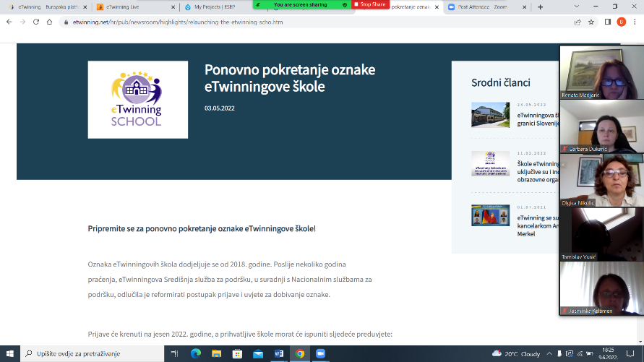Open the article about kancelarka Merkel
The image size is (644, 362).
coord(538,225)
